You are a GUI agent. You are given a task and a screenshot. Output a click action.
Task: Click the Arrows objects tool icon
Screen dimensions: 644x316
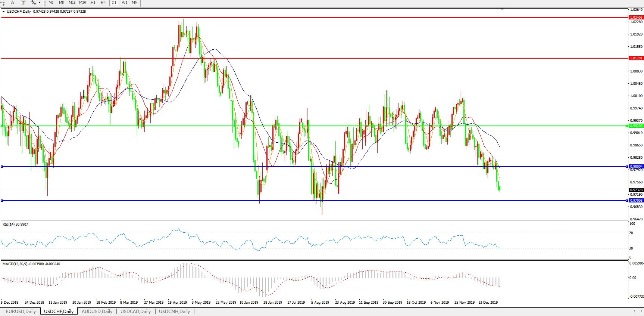click(x=33, y=3)
